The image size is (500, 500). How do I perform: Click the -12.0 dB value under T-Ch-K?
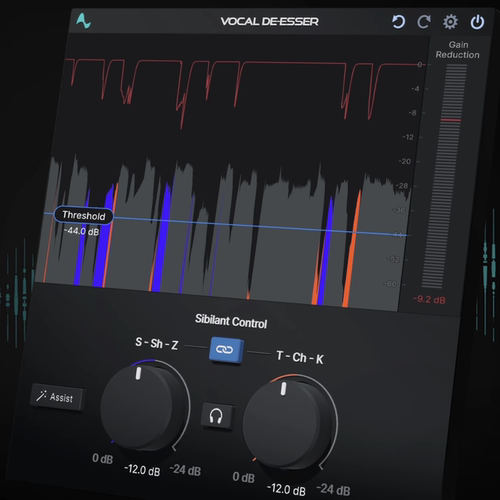click(286, 489)
